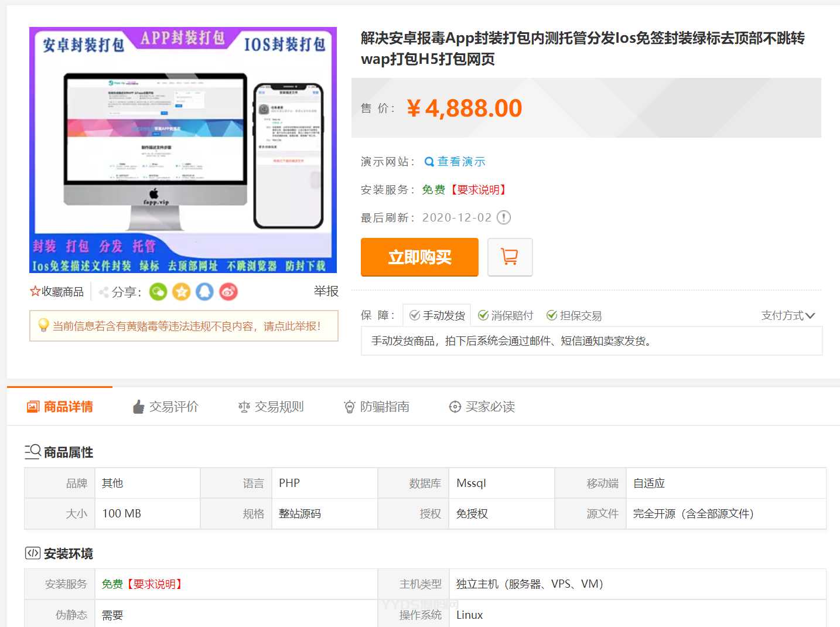Open the 买家必读 tab
This screenshot has width=840, height=627.
coord(482,407)
